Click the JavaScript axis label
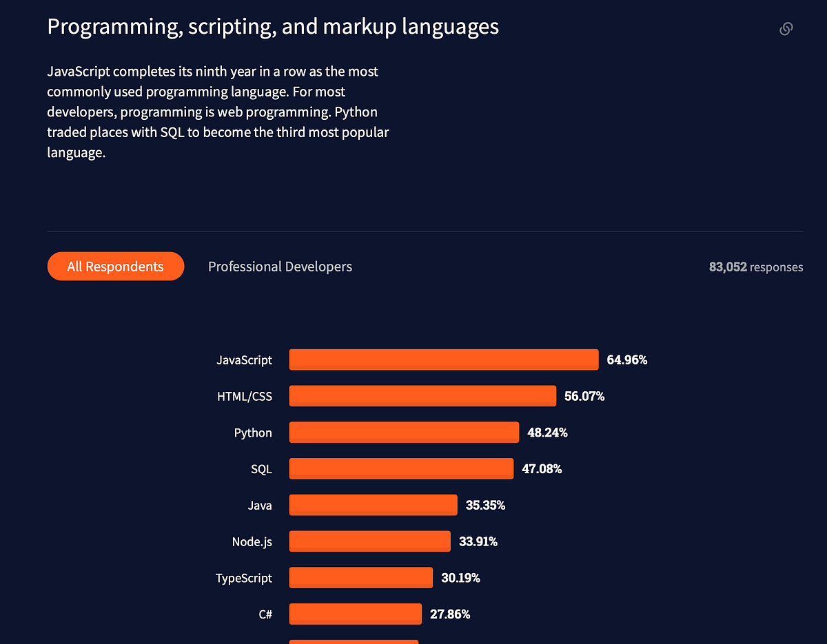 point(245,360)
